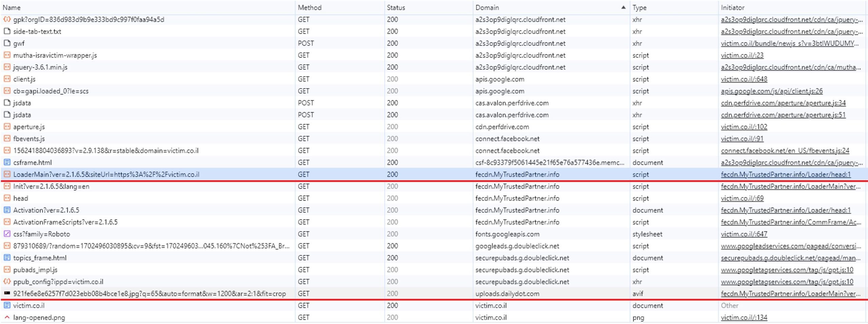Open initiator link victim.co.il/:102

[744, 127]
